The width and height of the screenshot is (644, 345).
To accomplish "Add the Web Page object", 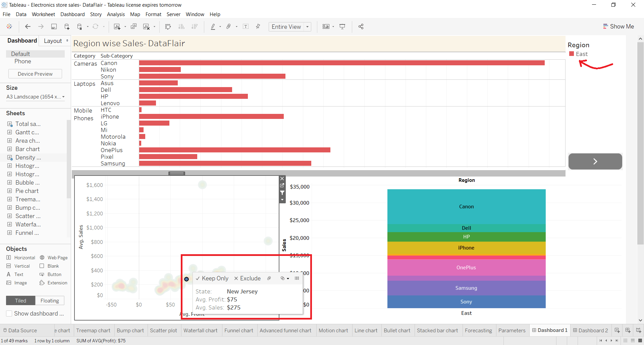I will pos(54,258).
